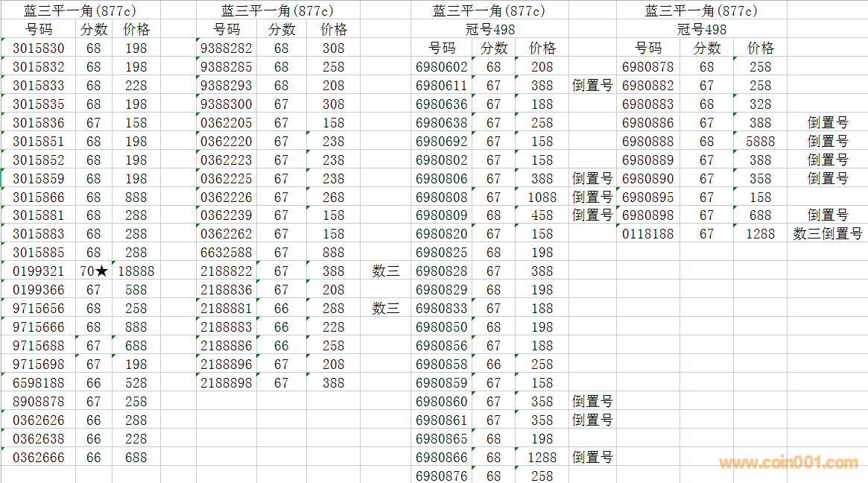Click the 数三倒置号 label cell
This screenshot has height=483, width=868.
click(x=827, y=234)
